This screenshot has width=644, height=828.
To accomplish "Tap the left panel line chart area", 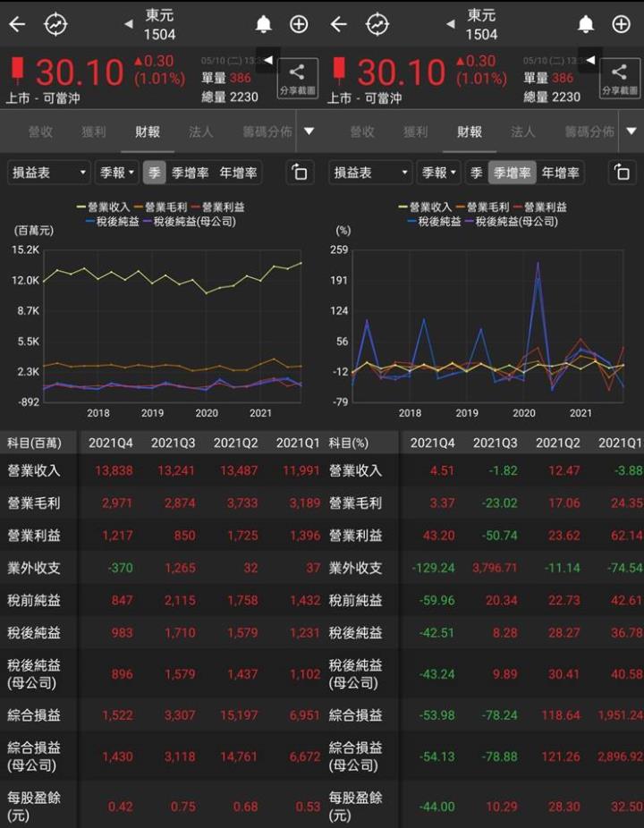I will [x=173, y=325].
